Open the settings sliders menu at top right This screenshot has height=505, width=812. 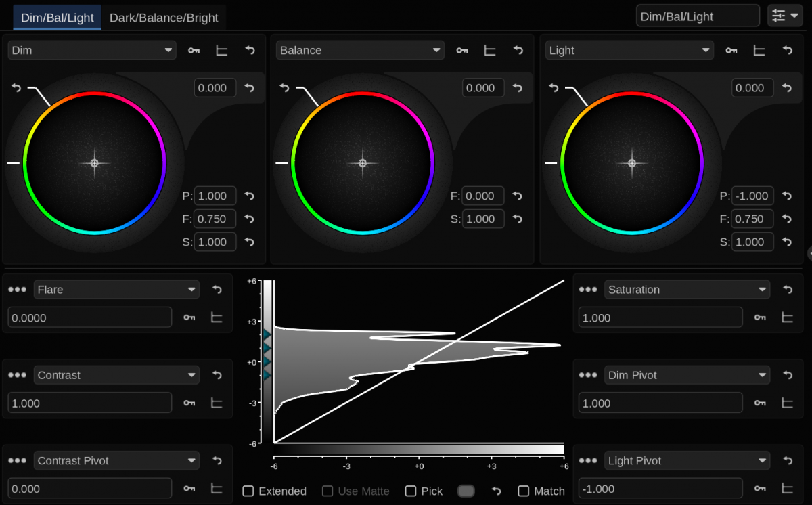(x=784, y=16)
